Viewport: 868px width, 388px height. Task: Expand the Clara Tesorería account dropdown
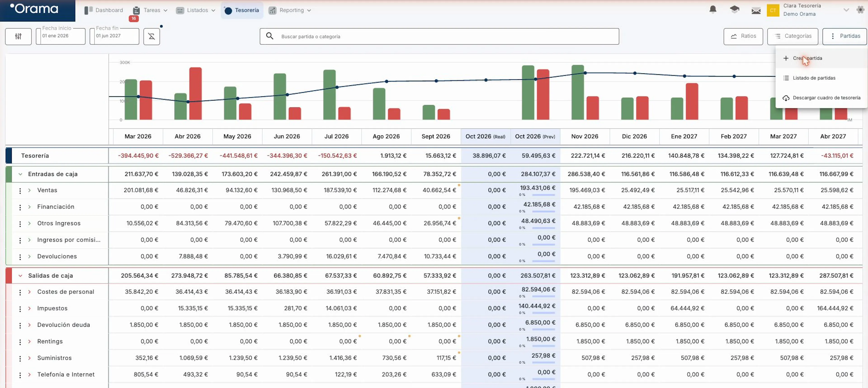(846, 10)
